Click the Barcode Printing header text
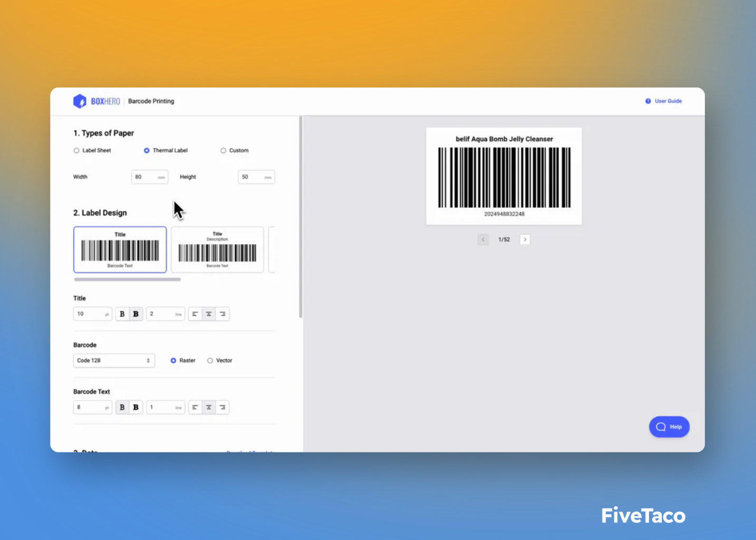The width and height of the screenshot is (756, 540). [x=151, y=101]
